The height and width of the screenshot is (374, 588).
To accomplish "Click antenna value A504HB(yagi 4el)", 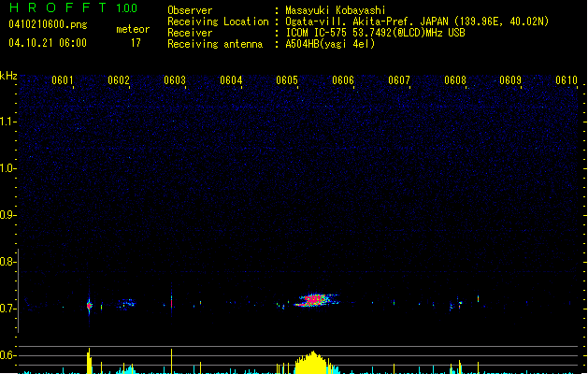I will point(330,44).
